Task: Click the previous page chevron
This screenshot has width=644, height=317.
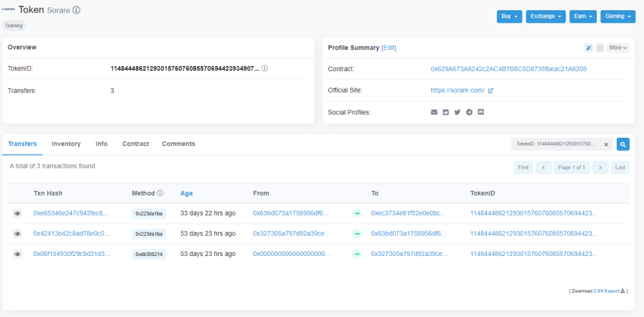Action: click(x=543, y=167)
